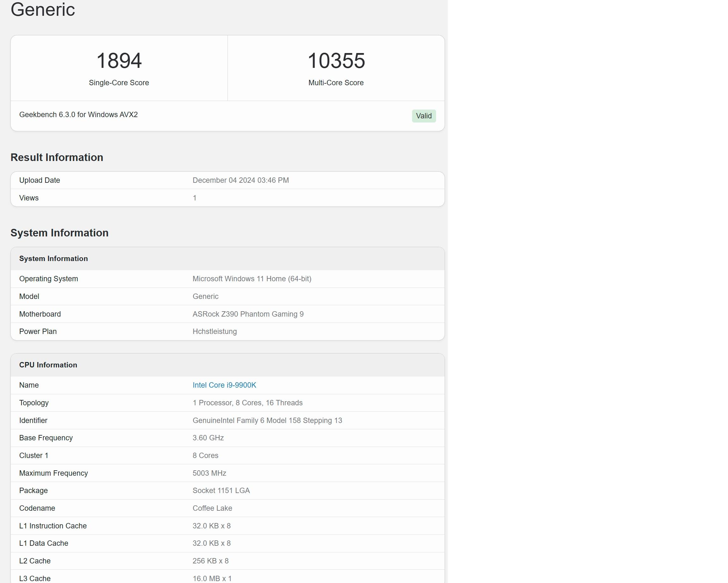
Task: Click the upload date December 04 2024 value
Action: 240,180
